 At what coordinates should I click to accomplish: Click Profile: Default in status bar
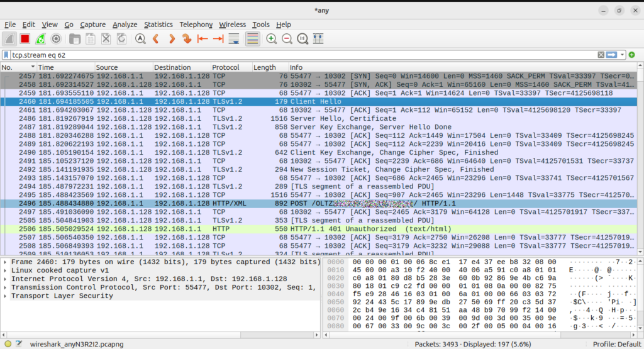click(617, 344)
